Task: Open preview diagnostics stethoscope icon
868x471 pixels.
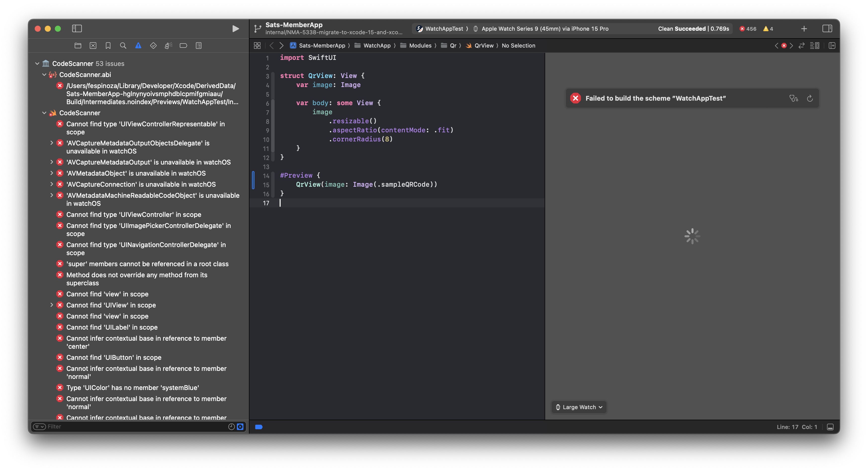Action: click(x=794, y=98)
